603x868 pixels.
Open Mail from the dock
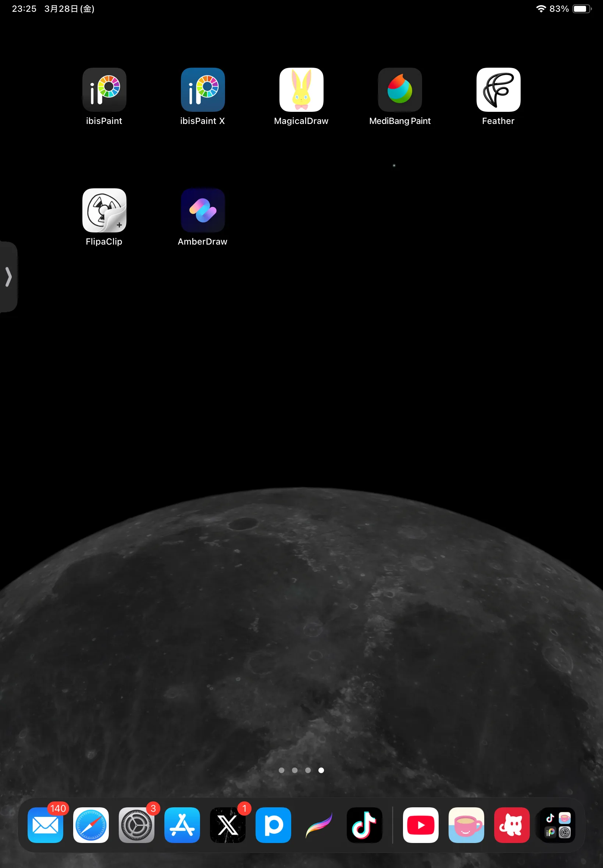click(x=45, y=825)
